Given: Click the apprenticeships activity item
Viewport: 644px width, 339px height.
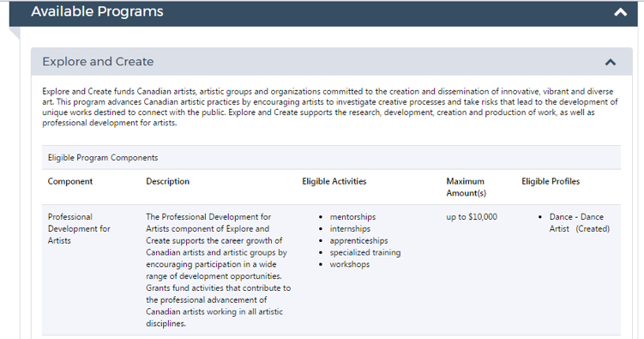Looking at the screenshot, I should 358,241.
